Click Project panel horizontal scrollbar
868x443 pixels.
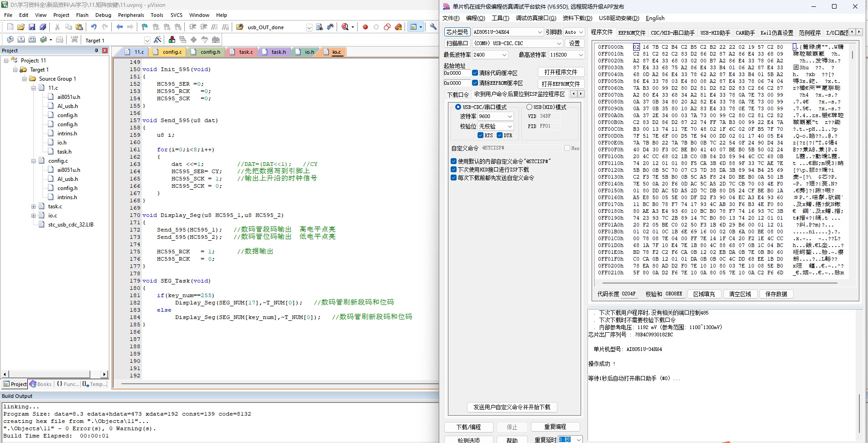pyautogui.click(x=54, y=374)
